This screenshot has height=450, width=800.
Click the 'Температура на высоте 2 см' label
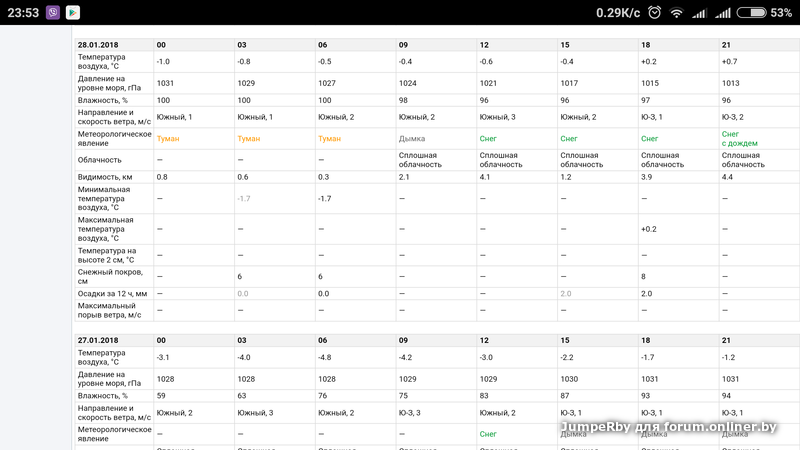[x=107, y=255]
